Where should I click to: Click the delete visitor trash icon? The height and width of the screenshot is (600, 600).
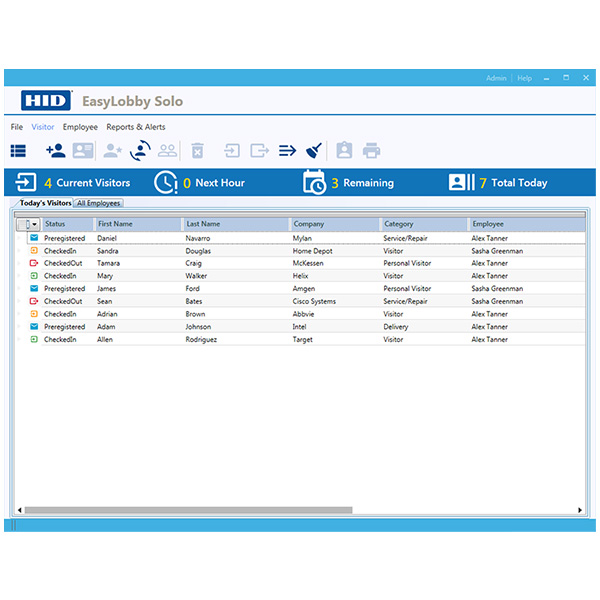(197, 151)
